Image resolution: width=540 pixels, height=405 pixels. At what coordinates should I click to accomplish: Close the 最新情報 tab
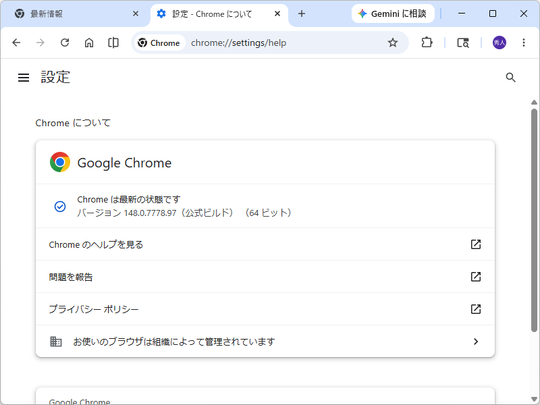[x=136, y=14]
